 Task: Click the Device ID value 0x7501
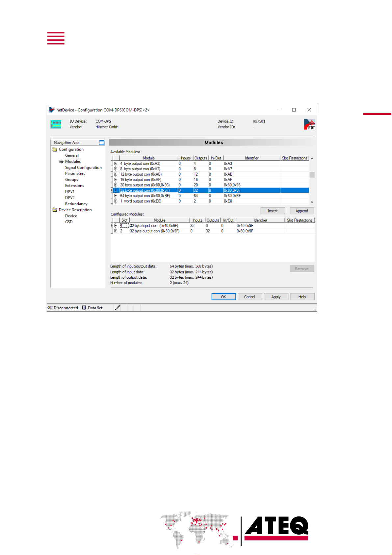pyautogui.click(x=259, y=121)
